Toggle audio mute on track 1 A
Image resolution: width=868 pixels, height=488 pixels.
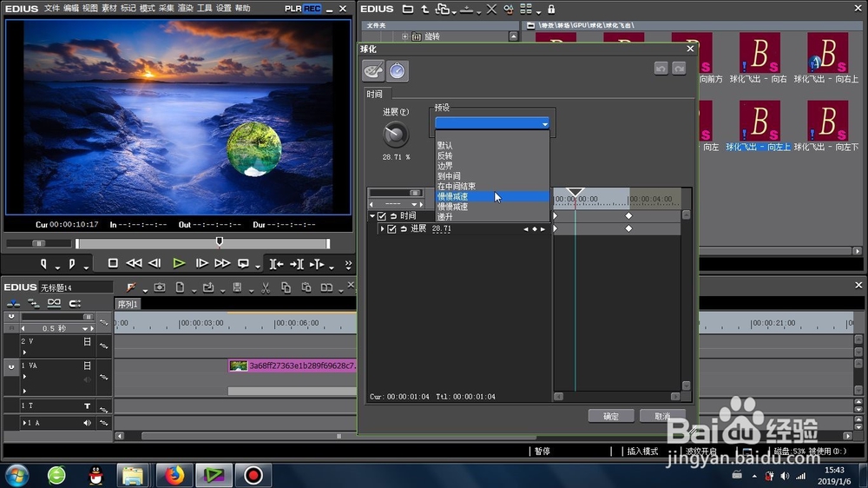(x=87, y=423)
